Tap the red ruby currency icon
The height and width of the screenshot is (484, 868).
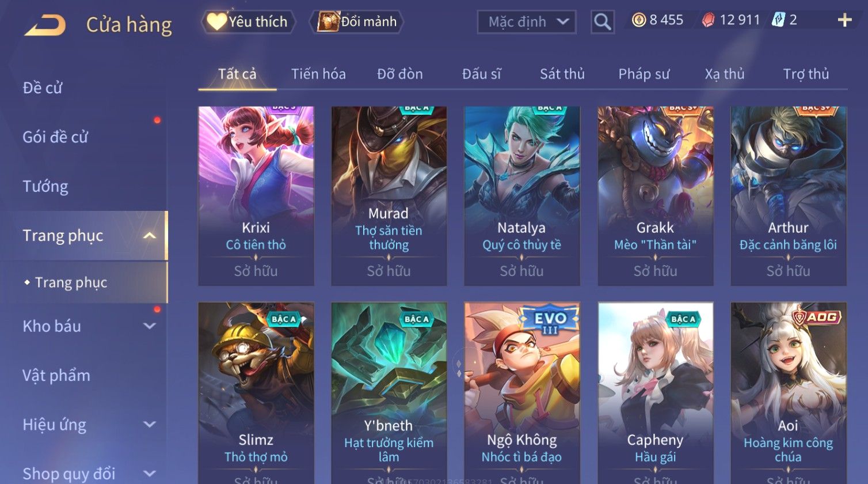coord(708,20)
